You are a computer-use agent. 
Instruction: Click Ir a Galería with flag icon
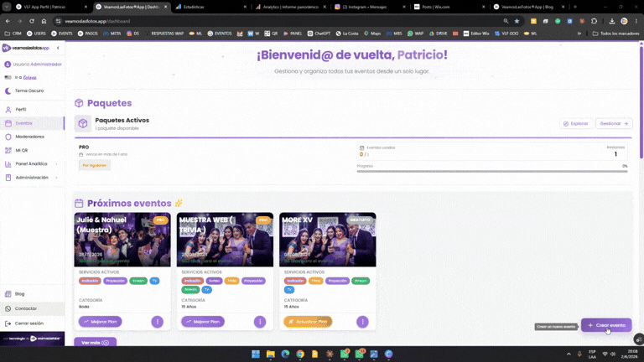[20, 78]
